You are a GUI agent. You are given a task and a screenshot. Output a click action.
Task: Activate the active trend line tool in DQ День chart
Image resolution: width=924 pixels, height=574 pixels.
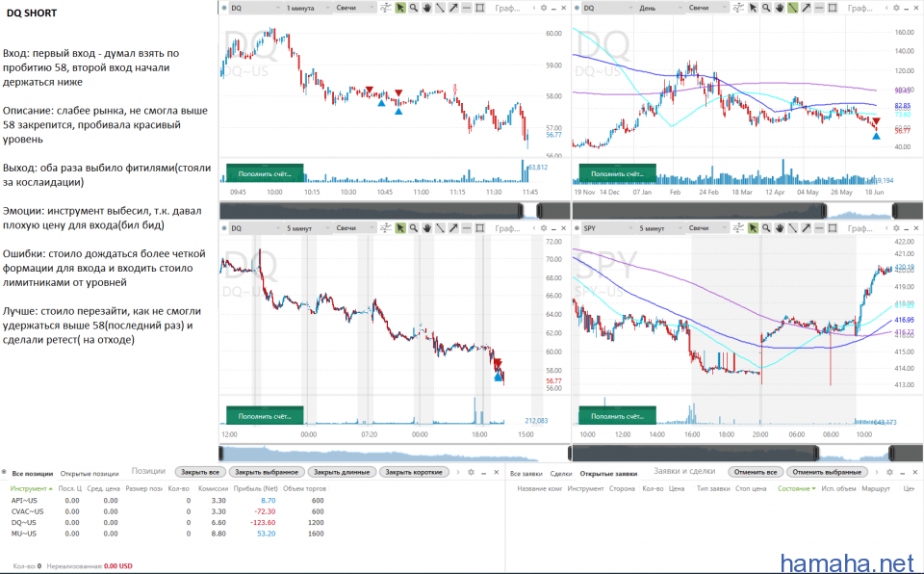pos(792,8)
